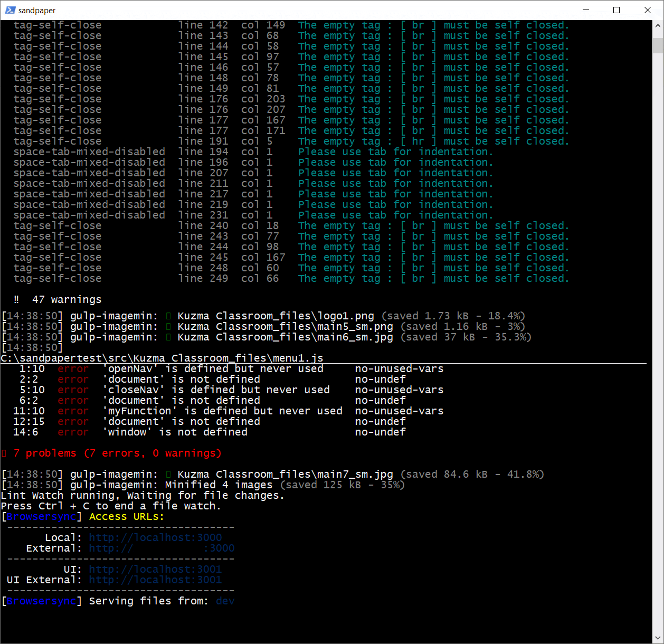This screenshot has width=664, height=644.
Task: Click the vertical scrollbar thumb
Action: pos(658,45)
